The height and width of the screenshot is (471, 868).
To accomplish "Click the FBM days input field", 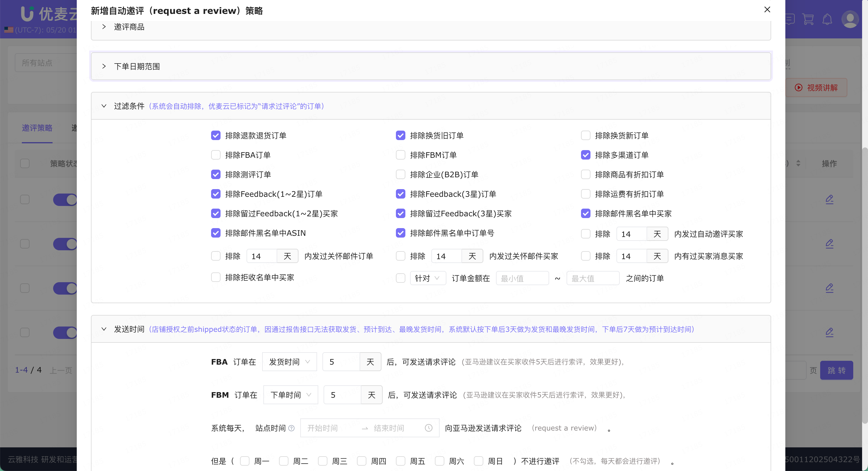I will (x=342, y=395).
